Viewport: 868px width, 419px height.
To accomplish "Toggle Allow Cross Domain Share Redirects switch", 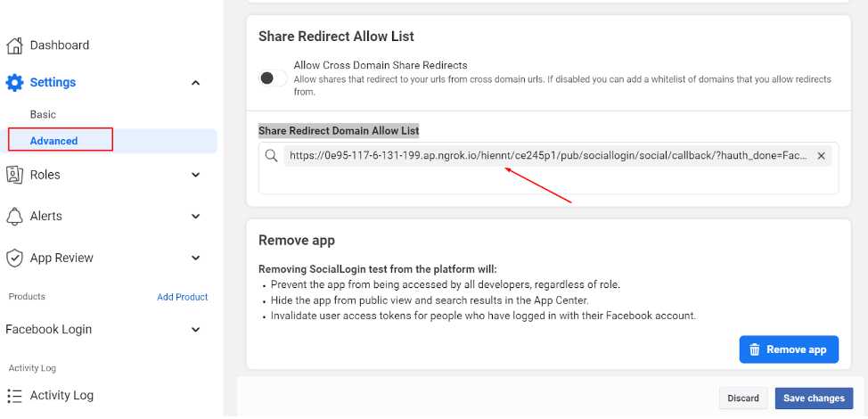I will pyautogui.click(x=273, y=78).
